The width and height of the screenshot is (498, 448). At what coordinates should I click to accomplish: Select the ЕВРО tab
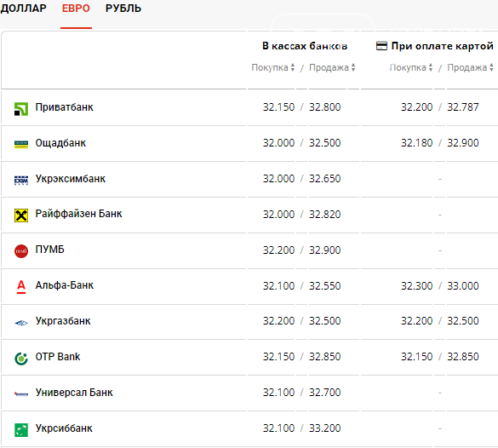[76, 9]
